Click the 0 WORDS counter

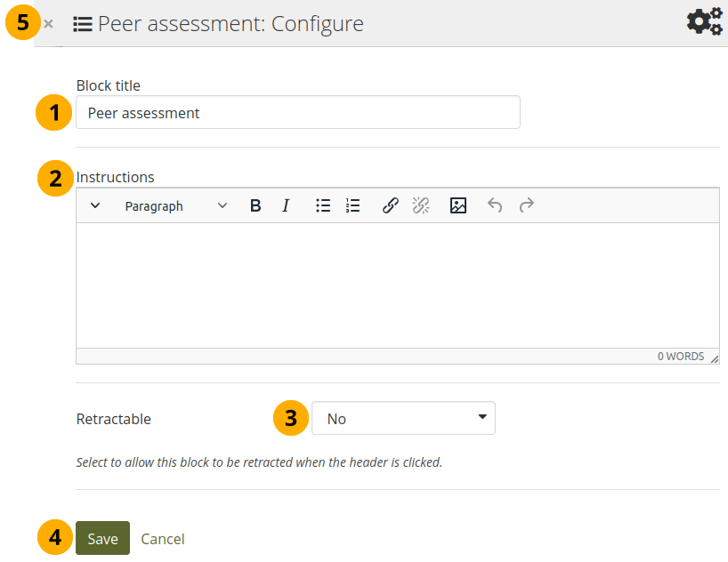[681, 357]
